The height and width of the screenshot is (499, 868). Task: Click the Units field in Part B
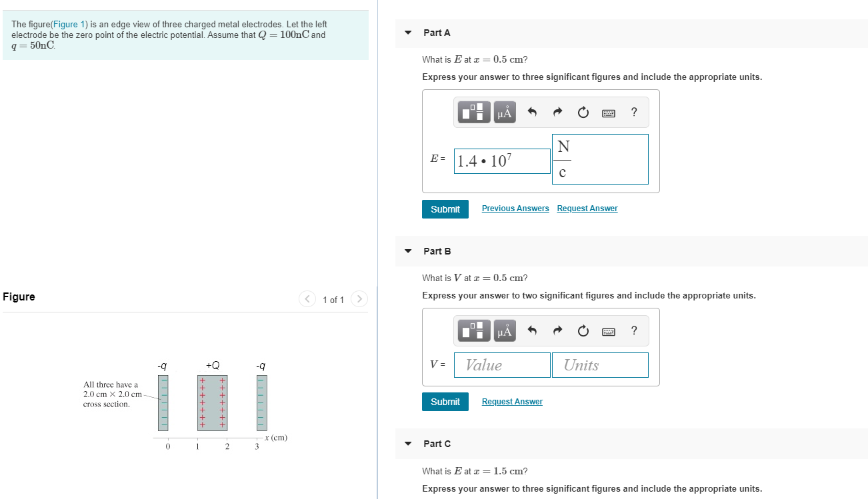click(599, 364)
